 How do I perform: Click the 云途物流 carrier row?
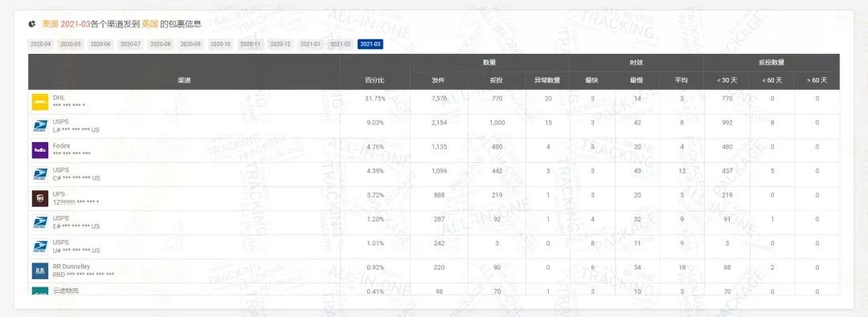[x=434, y=290]
